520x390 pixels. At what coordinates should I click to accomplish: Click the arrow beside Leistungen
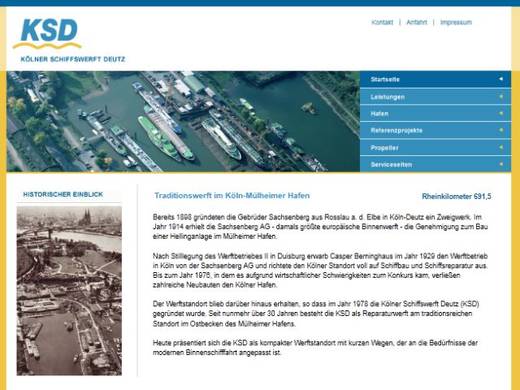[x=501, y=96]
